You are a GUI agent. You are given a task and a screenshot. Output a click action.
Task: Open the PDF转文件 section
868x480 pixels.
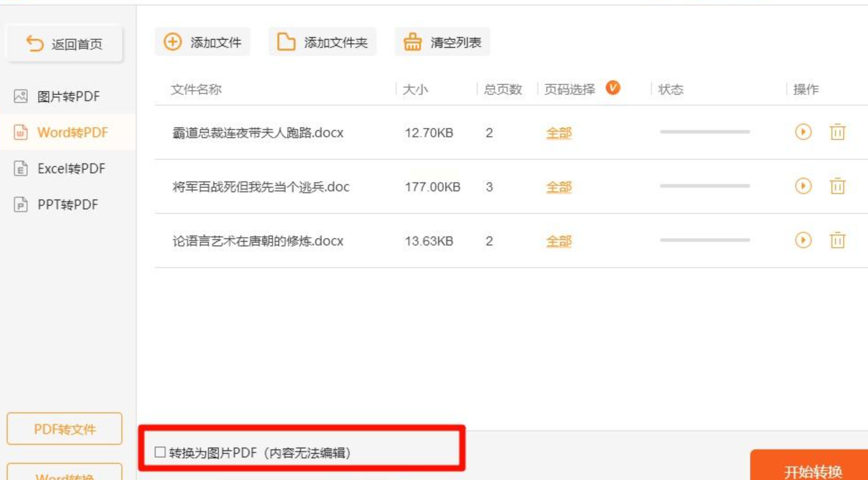pyautogui.click(x=65, y=429)
